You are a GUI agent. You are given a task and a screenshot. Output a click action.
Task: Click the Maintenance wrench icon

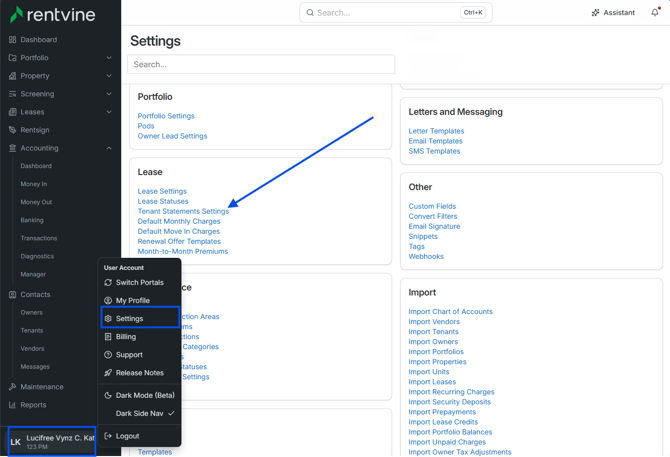(12, 387)
